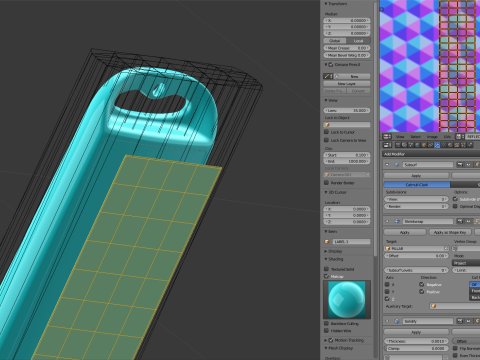Enable Render Border checkbox
Viewport: 480px width, 360px height.
[x=326, y=183]
